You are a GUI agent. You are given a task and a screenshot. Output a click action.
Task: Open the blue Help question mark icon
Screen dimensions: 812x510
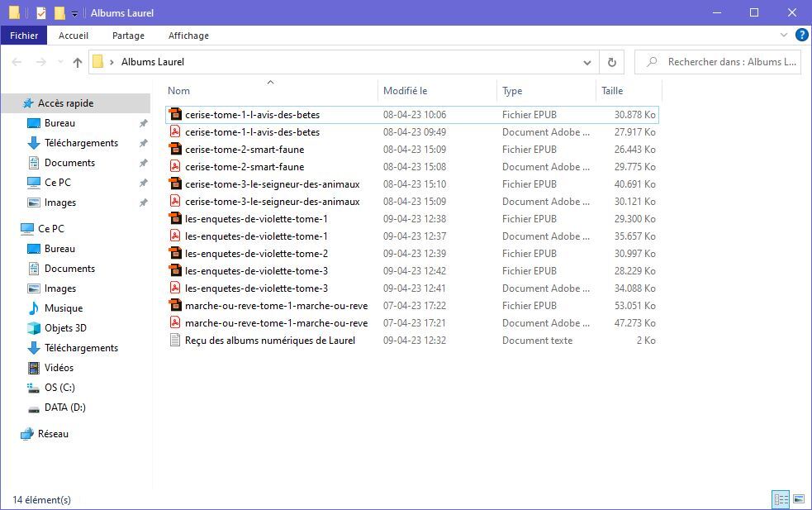(801, 35)
